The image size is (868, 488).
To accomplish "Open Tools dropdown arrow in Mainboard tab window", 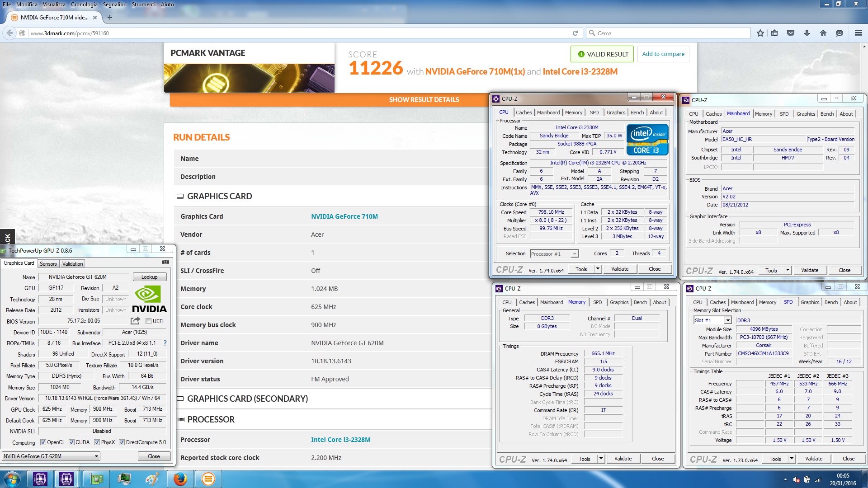I will click(788, 270).
